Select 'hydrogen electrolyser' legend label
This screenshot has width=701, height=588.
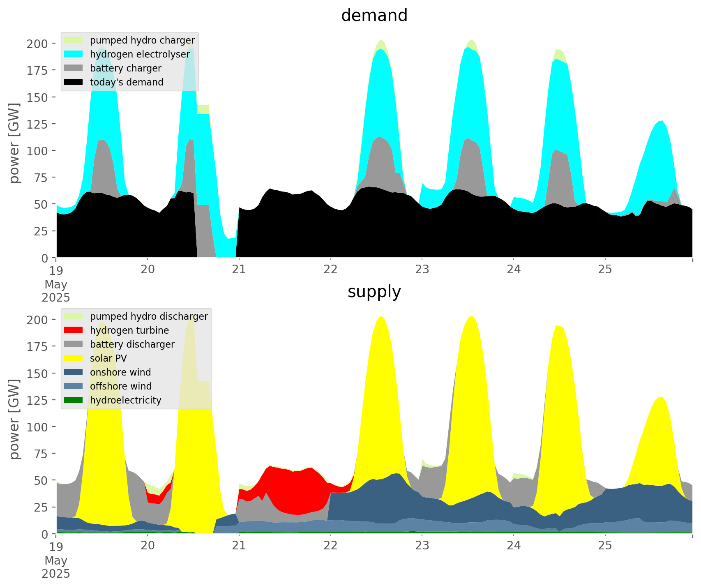coord(140,54)
